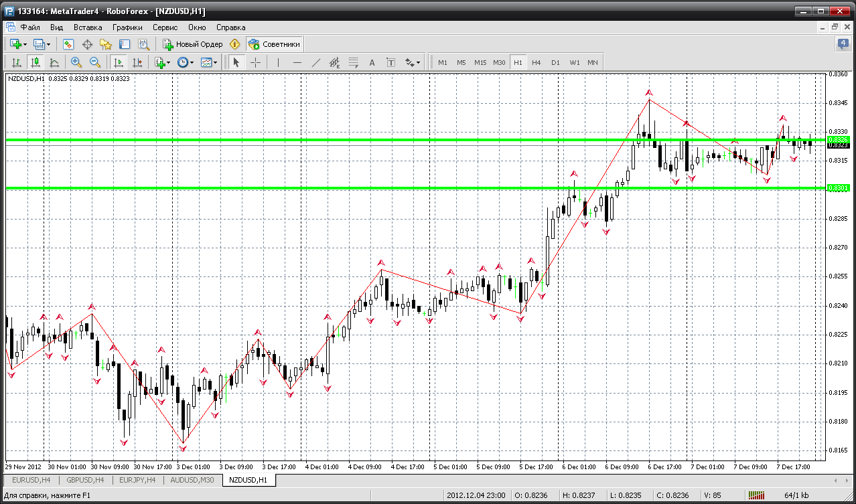Open the Market Watch panel icon
This screenshot has width=856, height=504.
tap(68, 44)
